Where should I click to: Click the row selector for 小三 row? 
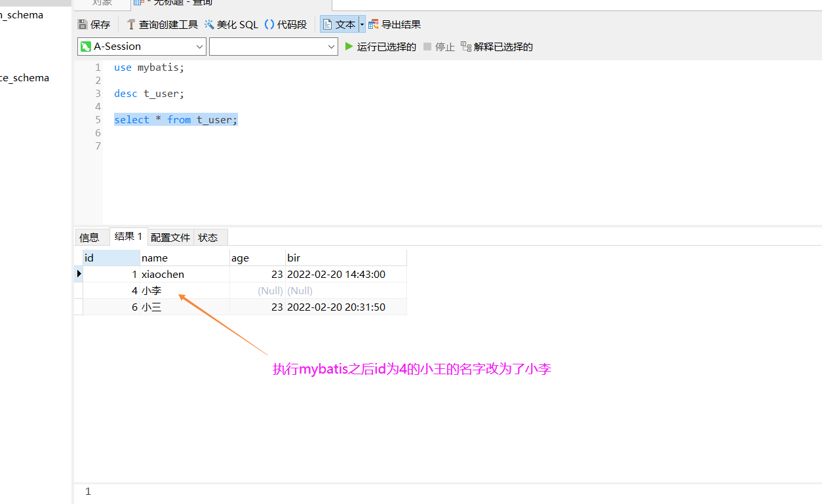tap(79, 307)
